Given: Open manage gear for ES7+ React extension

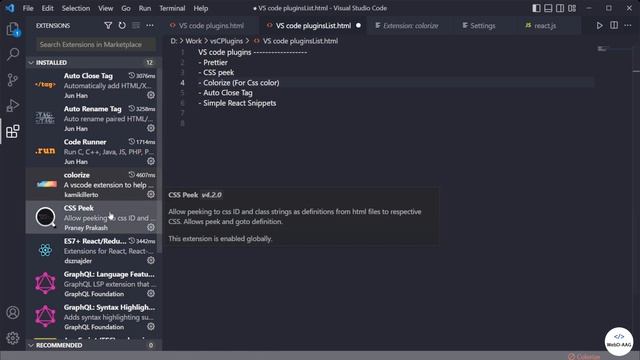Looking at the screenshot, I should (x=151, y=260).
